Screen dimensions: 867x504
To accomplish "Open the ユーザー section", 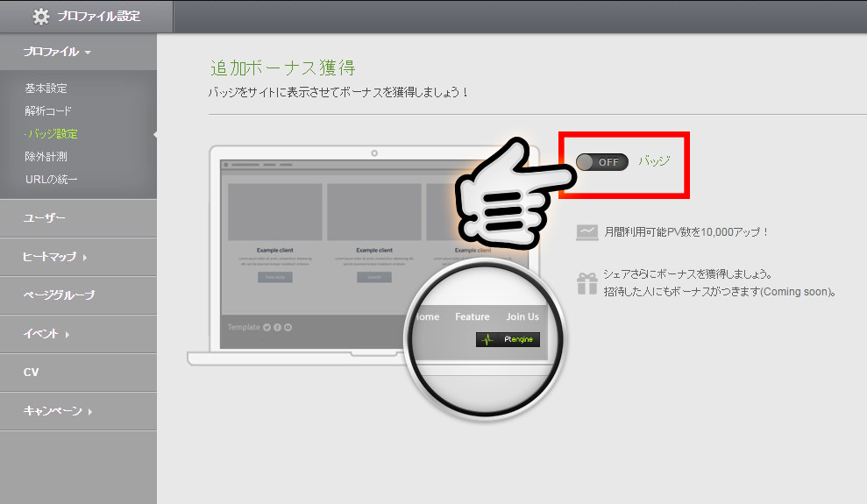I will [x=79, y=218].
